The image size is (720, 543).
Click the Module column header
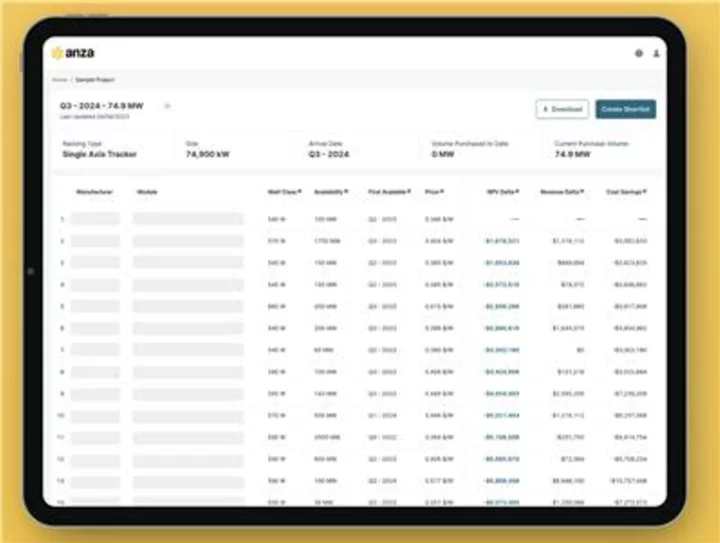[x=147, y=192]
